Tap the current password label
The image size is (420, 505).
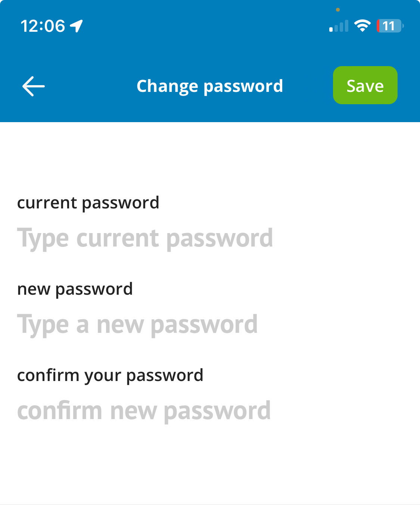[88, 203]
